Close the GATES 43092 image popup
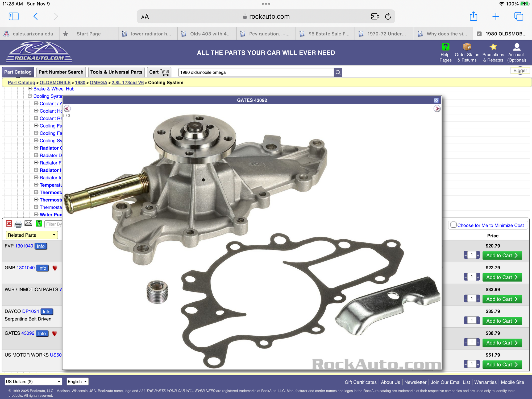Image resolution: width=532 pixels, height=399 pixels. 436,100
